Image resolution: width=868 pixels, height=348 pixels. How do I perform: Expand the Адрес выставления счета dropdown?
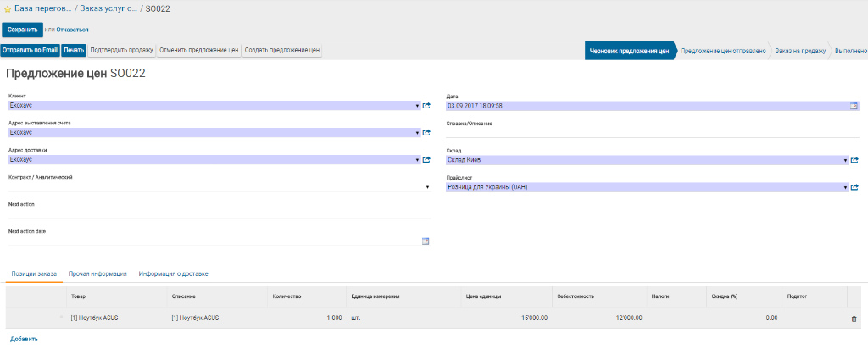416,133
